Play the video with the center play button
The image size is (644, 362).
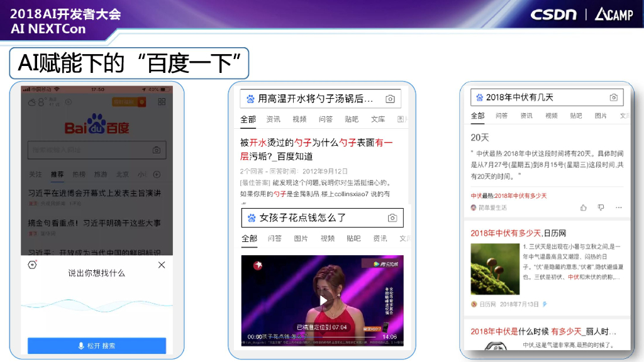(323, 301)
